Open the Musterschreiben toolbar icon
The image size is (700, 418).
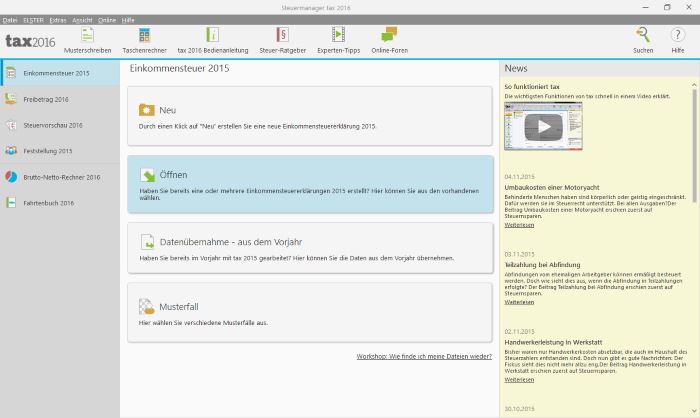pos(88,35)
